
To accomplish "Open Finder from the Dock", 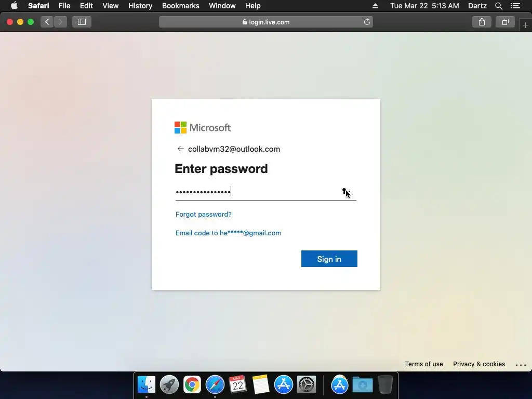I will click(146, 384).
